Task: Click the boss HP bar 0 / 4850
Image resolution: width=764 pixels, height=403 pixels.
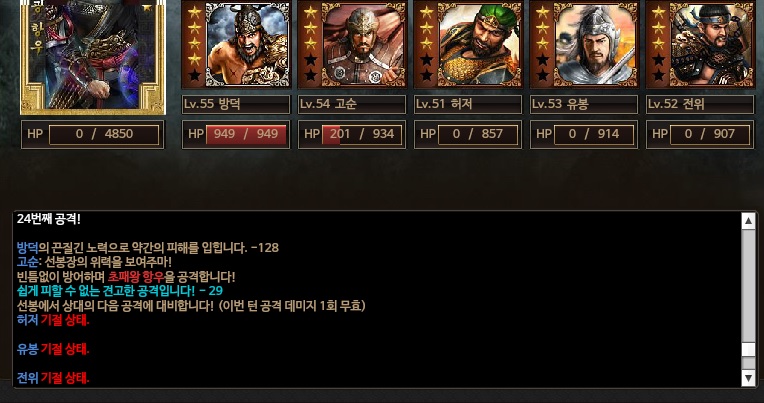Action: [x=104, y=134]
